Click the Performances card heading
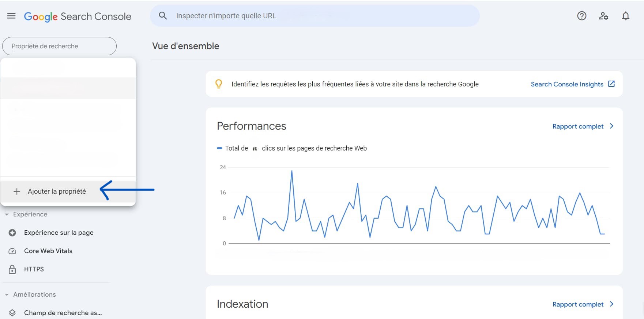644x319 pixels. click(x=252, y=126)
